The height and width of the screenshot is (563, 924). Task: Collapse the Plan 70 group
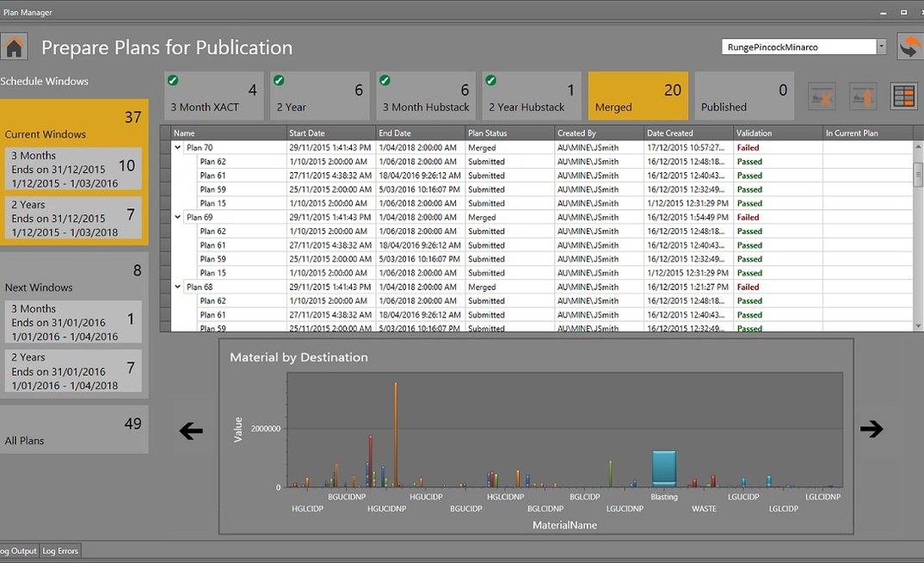pos(176,147)
